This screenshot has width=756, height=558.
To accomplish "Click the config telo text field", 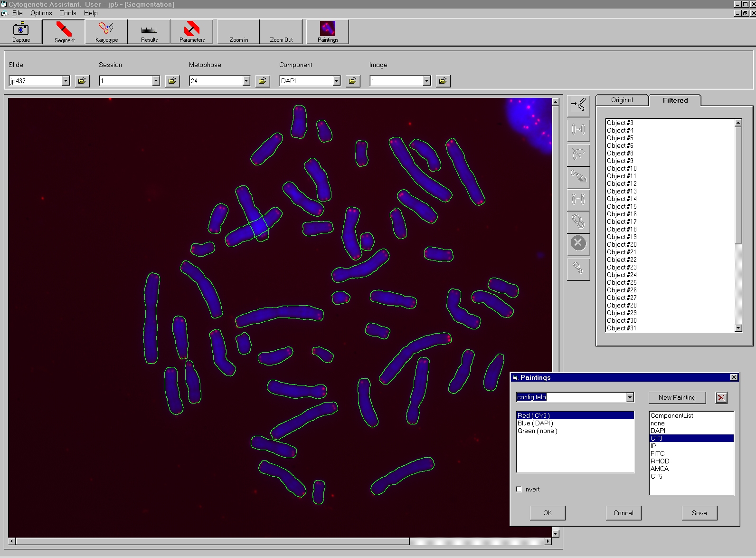I will point(571,397).
